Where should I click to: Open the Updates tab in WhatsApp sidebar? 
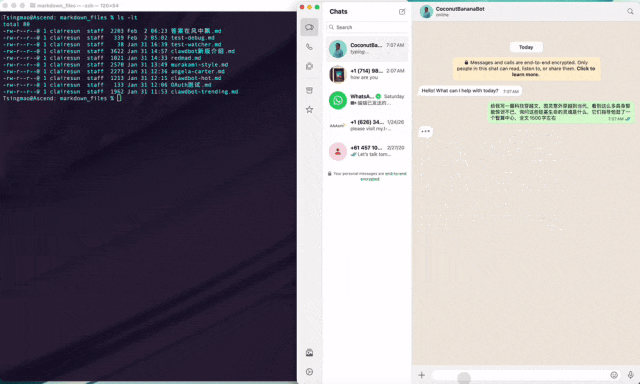pos(309,66)
